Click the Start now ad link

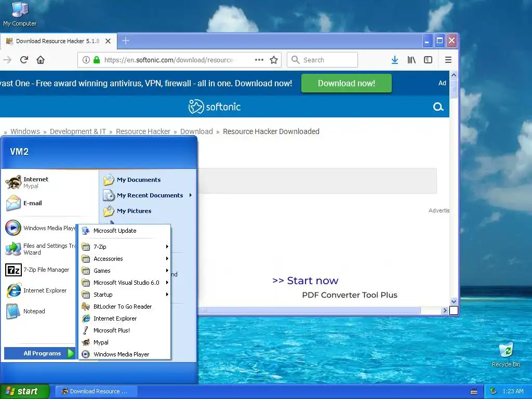305,281
